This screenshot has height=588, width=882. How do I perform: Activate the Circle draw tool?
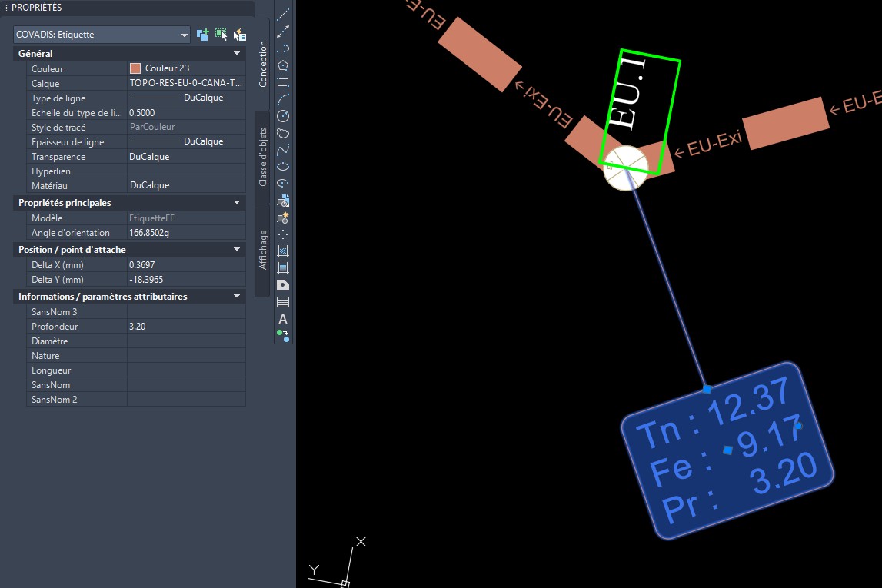[x=283, y=116]
